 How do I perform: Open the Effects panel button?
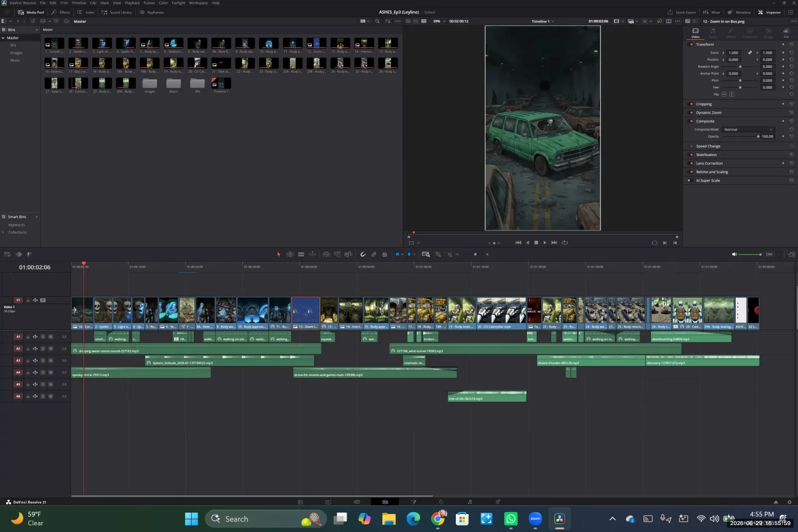pos(61,12)
